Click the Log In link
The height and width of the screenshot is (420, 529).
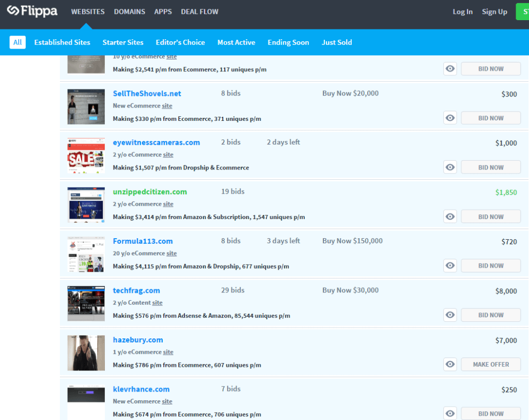(x=462, y=12)
